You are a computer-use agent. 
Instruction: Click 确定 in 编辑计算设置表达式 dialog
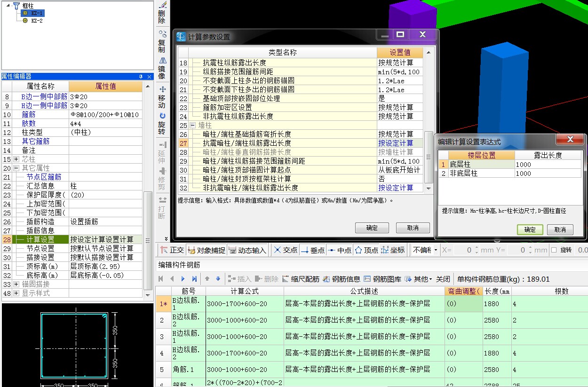click(x=530, y=229)
